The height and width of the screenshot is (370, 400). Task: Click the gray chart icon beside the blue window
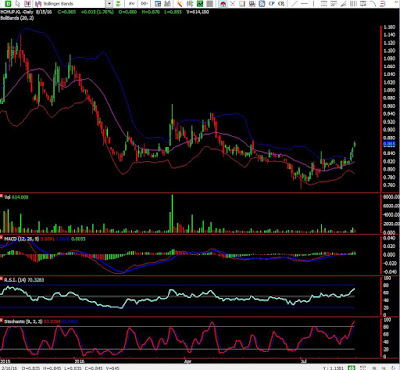pos(167,4)
